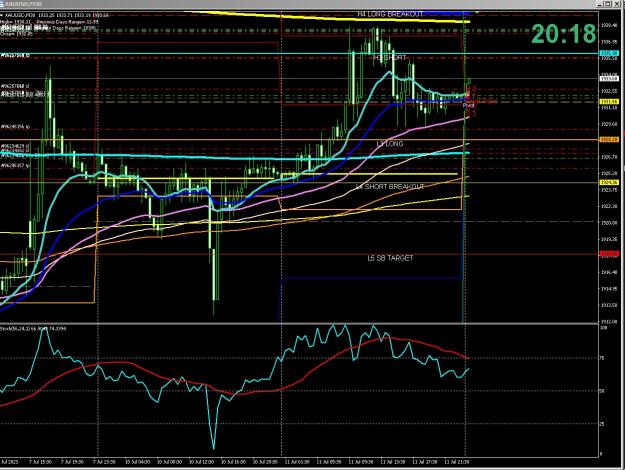Viewport: 625px width, 470px height.
Task: Click the Pivot label on the chart
Action: [468, 105]
